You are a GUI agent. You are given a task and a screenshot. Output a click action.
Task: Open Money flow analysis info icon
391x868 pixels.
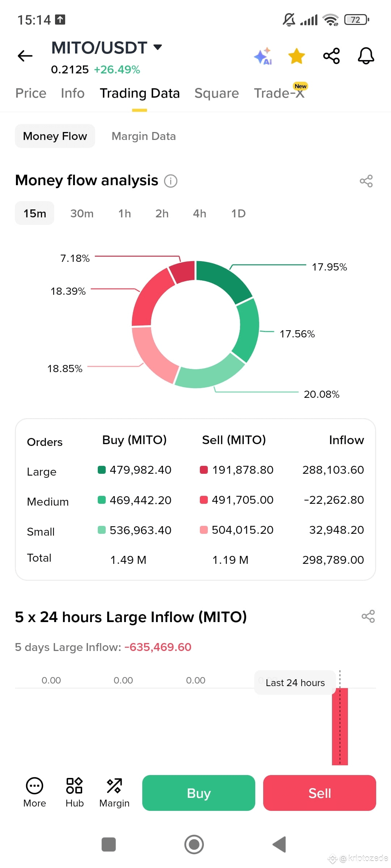(x=171, y=181)
